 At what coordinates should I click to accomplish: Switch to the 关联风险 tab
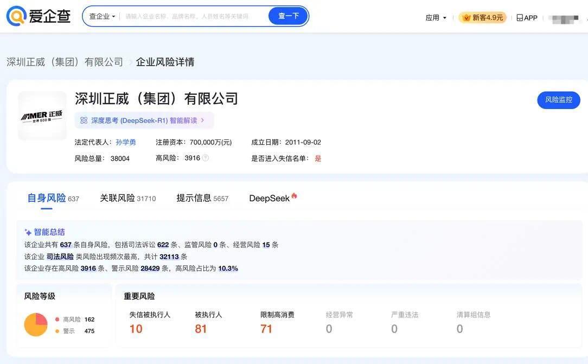tap(128, 198)
